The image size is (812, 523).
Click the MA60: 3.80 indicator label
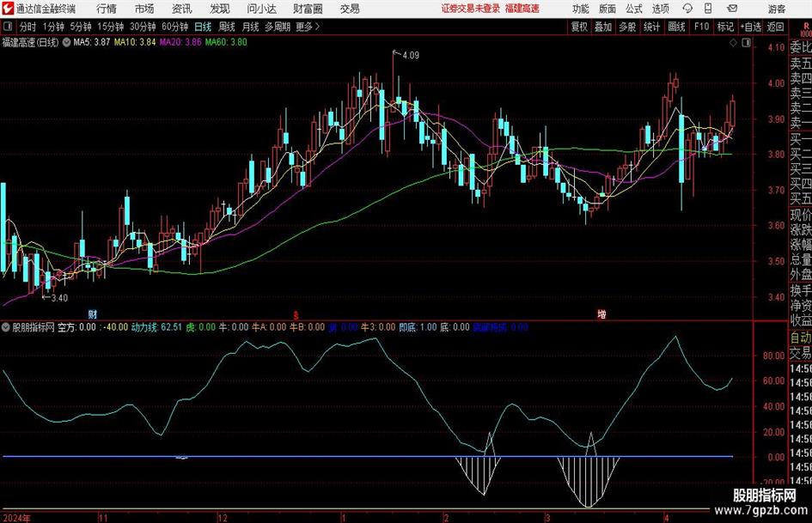[226, 42]
